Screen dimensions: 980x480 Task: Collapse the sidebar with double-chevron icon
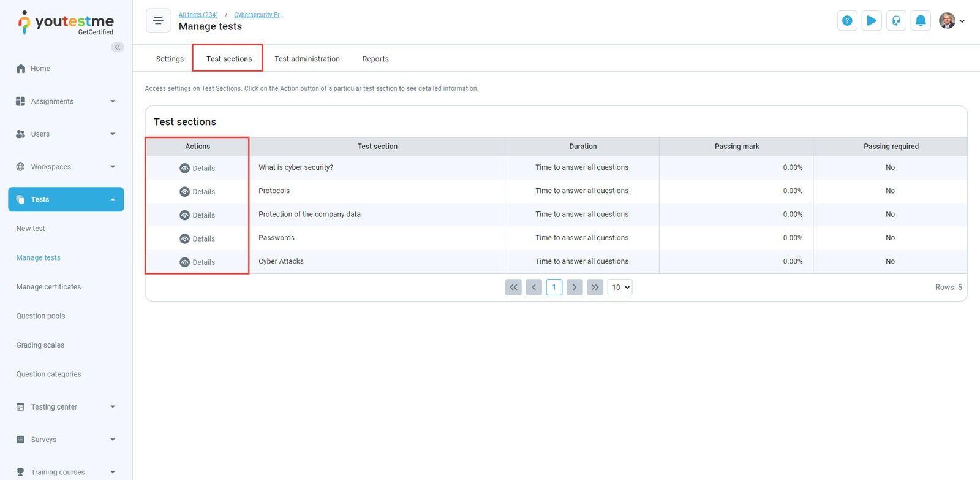(117, 47)
